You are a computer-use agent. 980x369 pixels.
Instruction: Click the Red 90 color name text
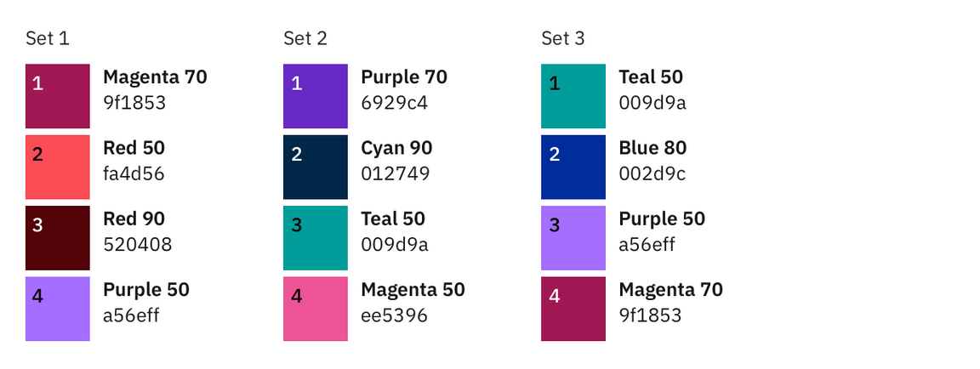(x=134, y=219)
